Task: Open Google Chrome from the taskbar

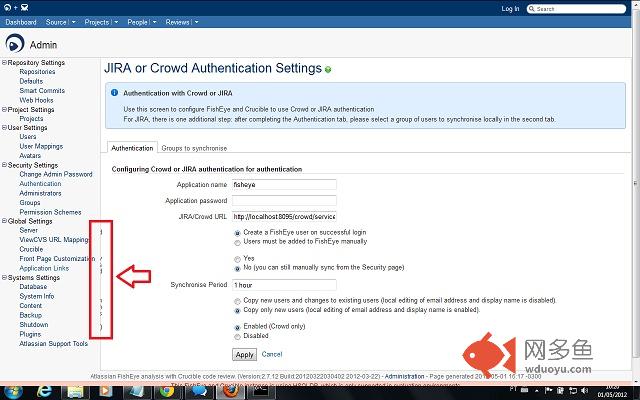Action: click(x=167, y=392)
